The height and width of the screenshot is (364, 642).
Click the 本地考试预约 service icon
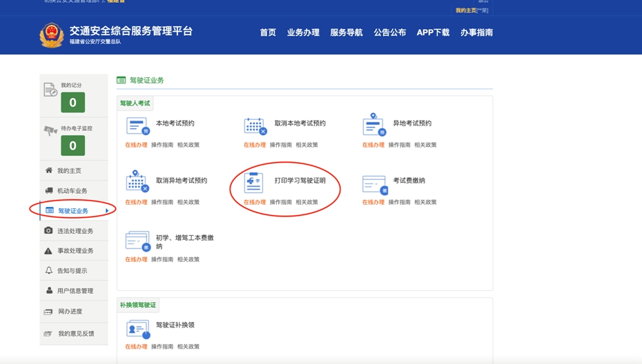point(137,126)
